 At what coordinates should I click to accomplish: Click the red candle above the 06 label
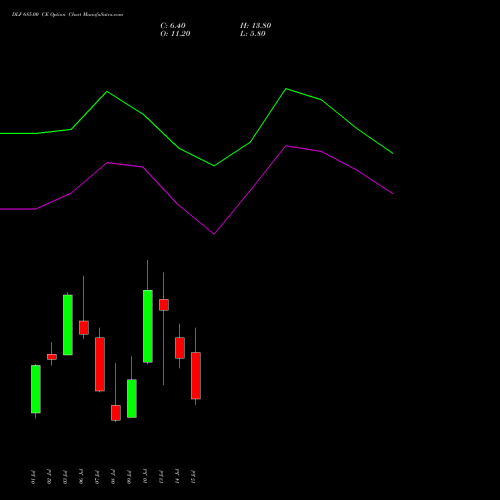(x=84, y=327)
